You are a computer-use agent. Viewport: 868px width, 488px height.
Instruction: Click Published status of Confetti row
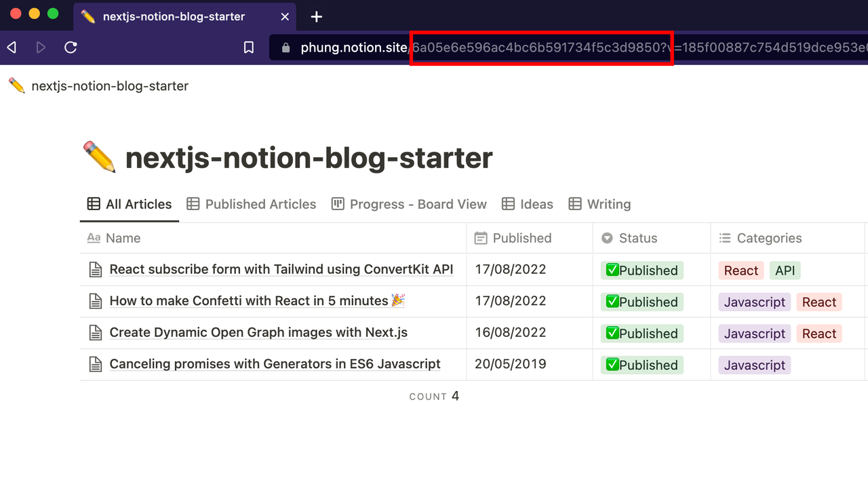pos(642,302)
